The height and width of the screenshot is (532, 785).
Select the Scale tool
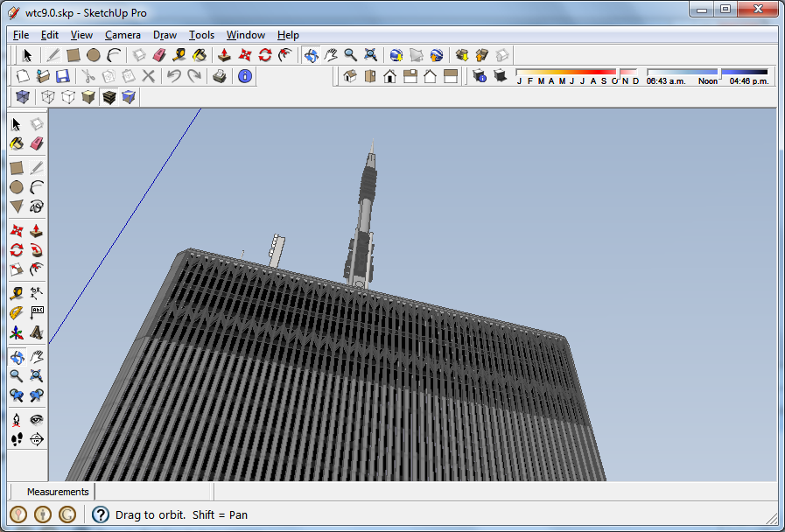click(17, 269)
